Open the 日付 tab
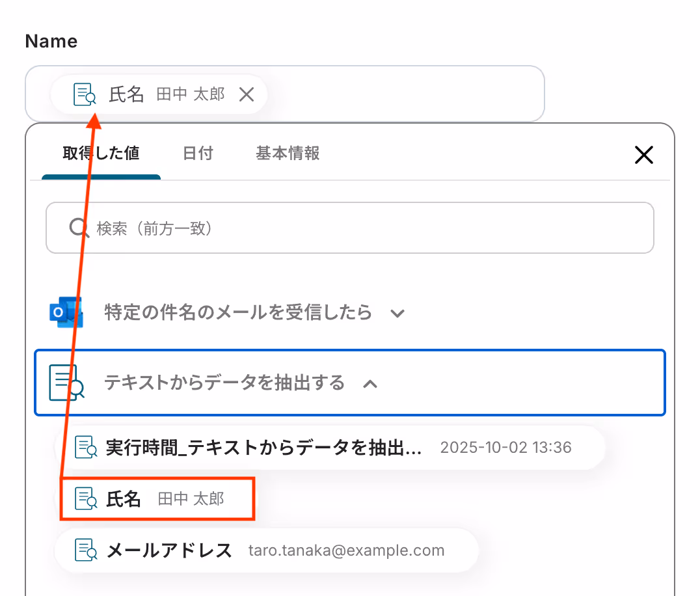This screenshot has width=700, height=596. pos(198,153)
